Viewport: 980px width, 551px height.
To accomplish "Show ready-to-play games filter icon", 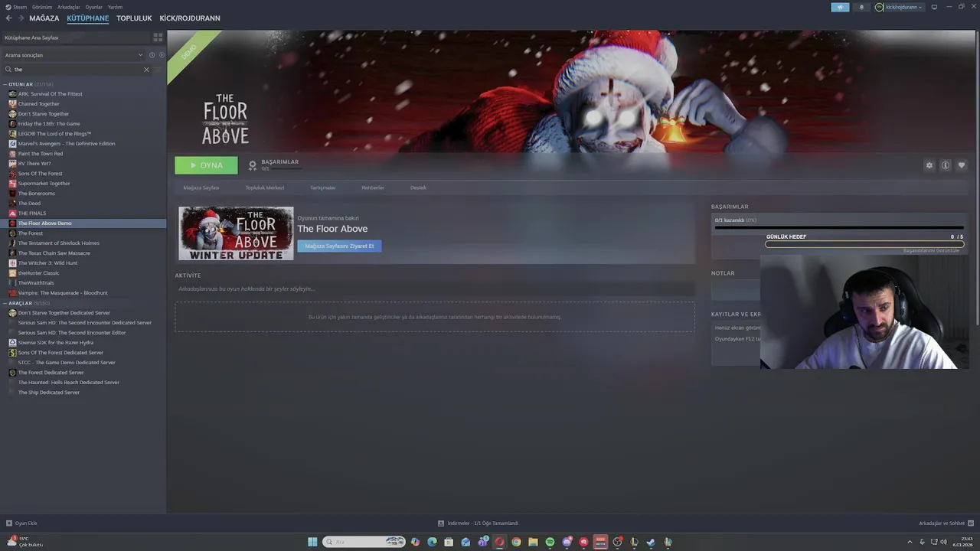I will point(162,55).
